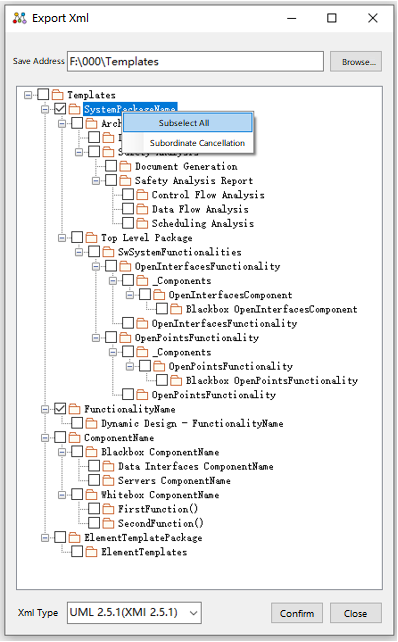
Task: Click folder icon beside Document Generation
Action: click(125, 166)
